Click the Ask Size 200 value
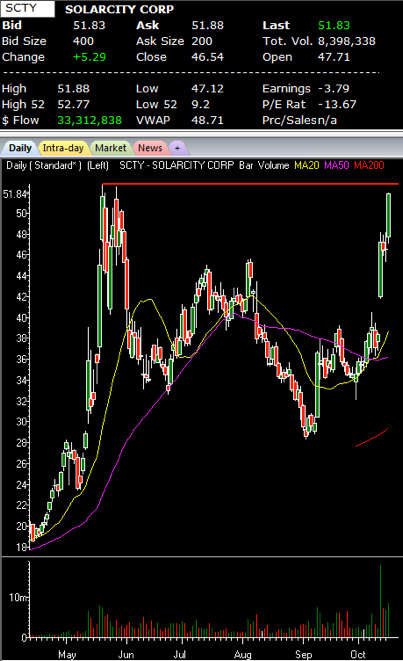This screenshot has width=403, height=661. tap(202, 41)
